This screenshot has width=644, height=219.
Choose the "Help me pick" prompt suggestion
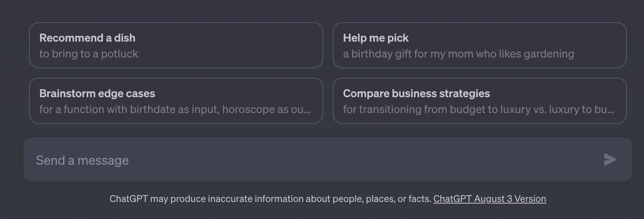[x=480, y=45]
